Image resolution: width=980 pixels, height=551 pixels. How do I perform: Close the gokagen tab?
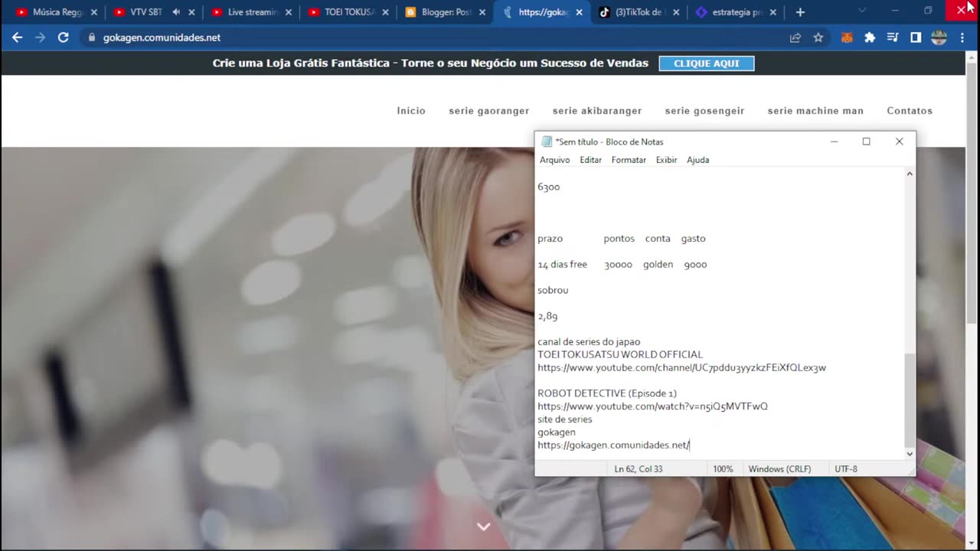[580, 12]
